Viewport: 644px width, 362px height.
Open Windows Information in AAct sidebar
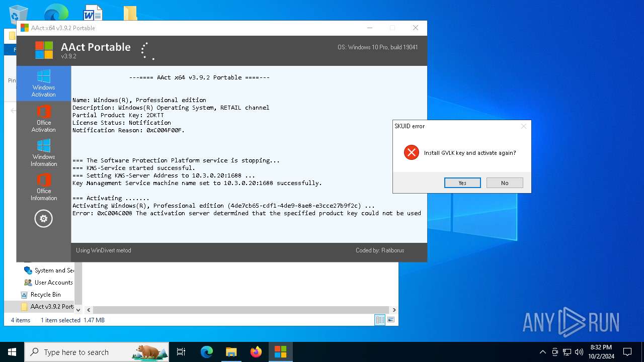pos(44,153)
